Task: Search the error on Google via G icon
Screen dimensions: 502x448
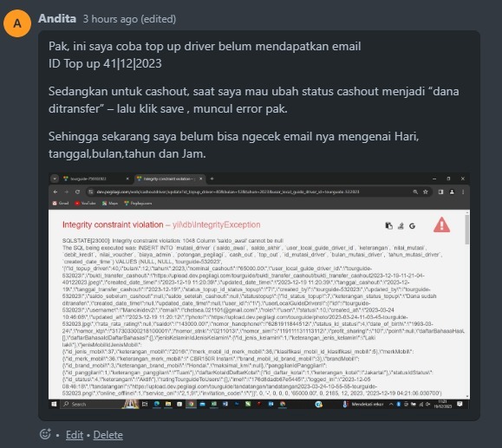Action: pos(412,226)
